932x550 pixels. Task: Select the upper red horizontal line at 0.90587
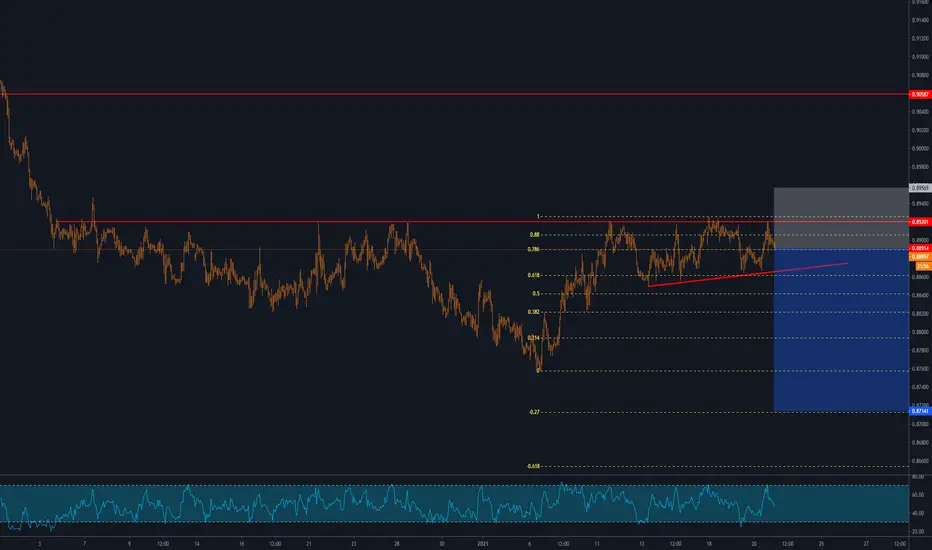(454, 94)
